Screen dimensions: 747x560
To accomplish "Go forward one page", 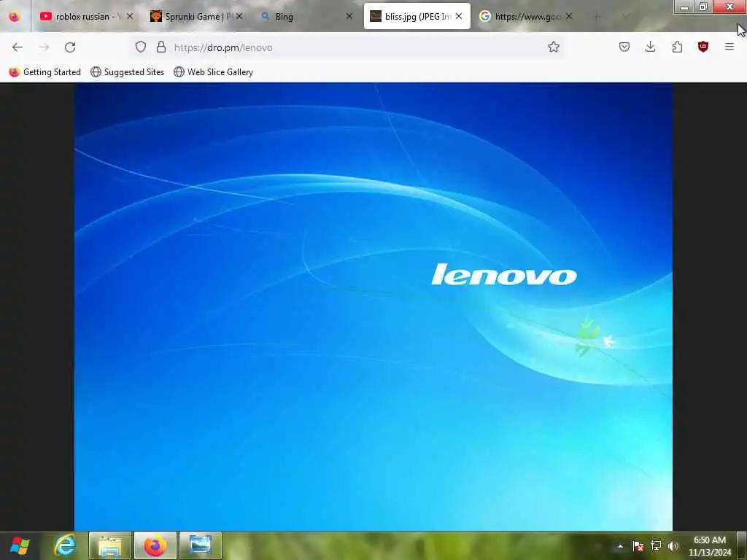I will coord(44,47).
